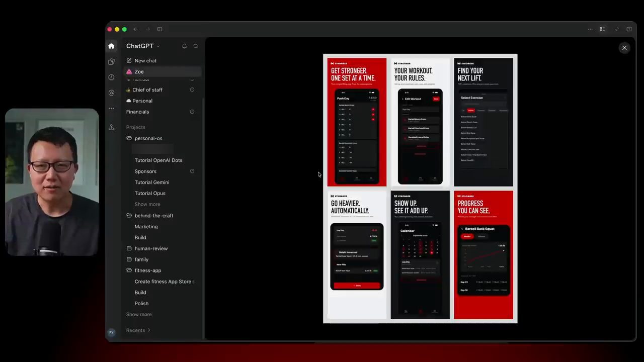Open the Personal chat

[162, 101]
